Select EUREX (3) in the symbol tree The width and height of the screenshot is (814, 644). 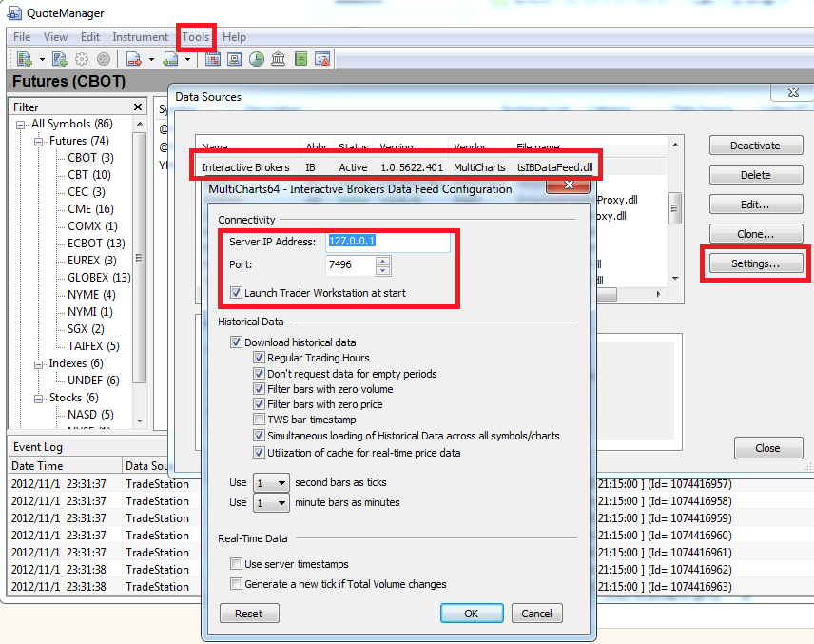(x=91, y=261)
